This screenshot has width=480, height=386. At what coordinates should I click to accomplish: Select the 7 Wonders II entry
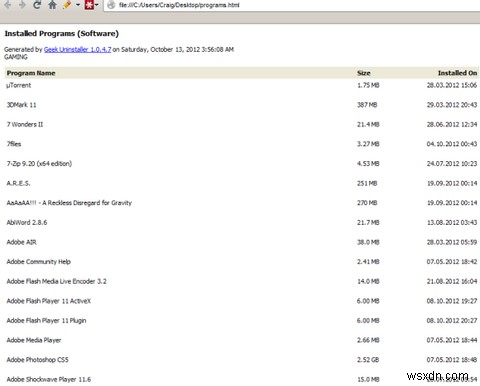[25, 124]
